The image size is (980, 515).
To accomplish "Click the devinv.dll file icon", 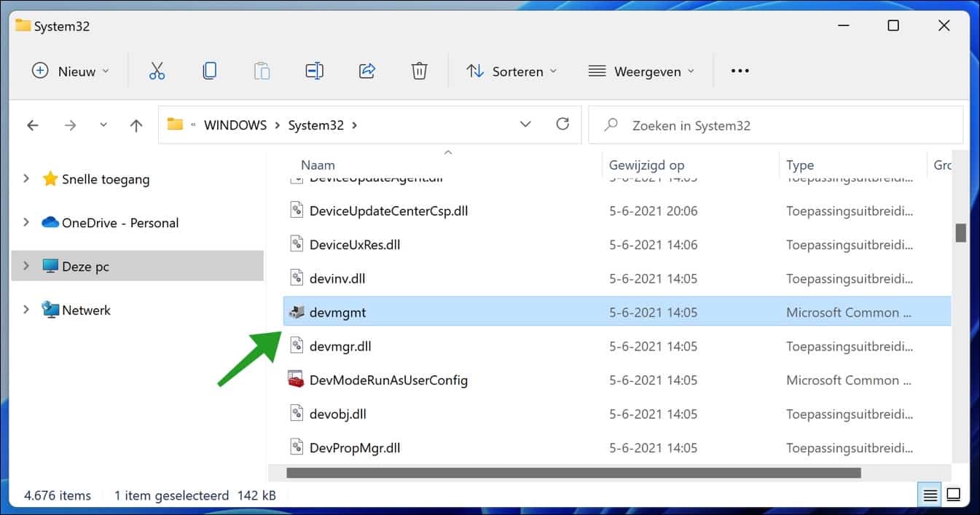I will click(x=296, y=278).
